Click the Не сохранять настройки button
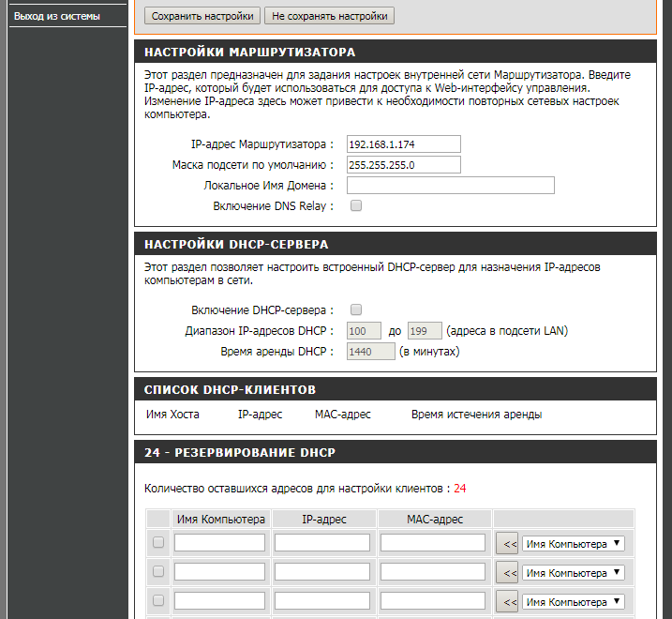Viewport: 672px width, 619px height. coord(328,16)
